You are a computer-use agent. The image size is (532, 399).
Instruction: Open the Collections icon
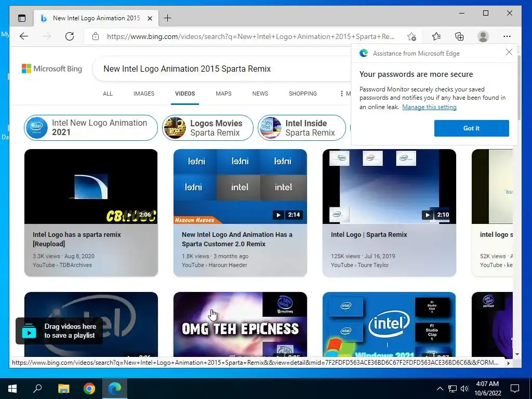(459, 36)
